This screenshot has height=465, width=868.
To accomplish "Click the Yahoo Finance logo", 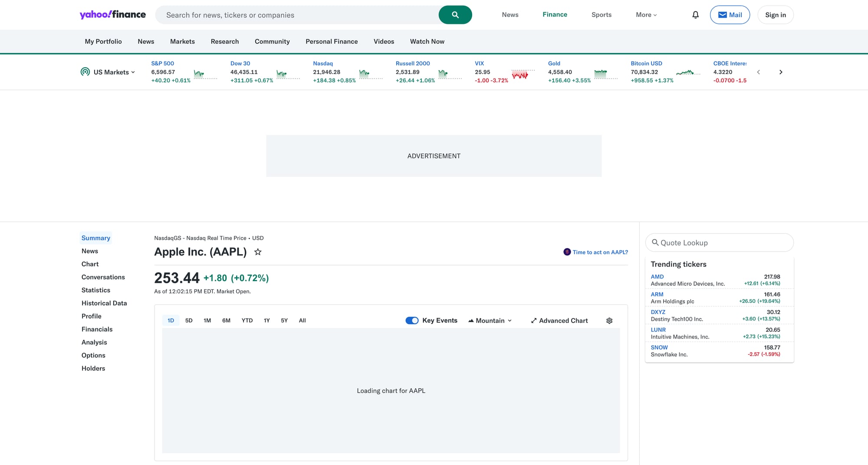I will (x=113, y=15).
